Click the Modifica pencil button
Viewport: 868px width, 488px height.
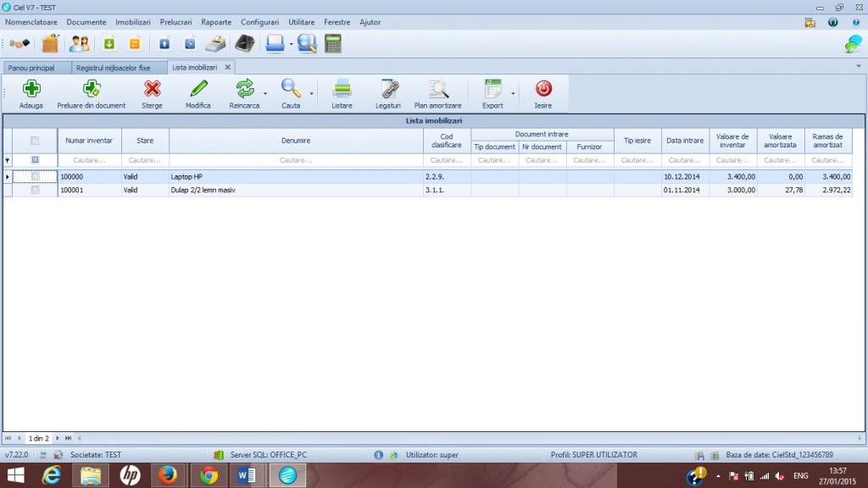pos(198,94)
